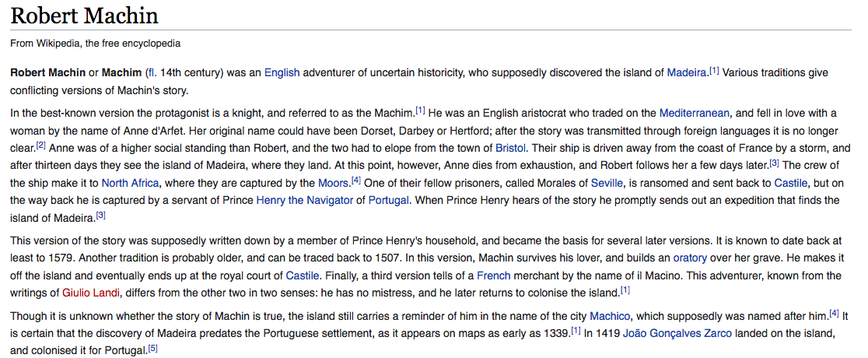Open the North Africa link
868x358 pixels.
click(130, 183)
